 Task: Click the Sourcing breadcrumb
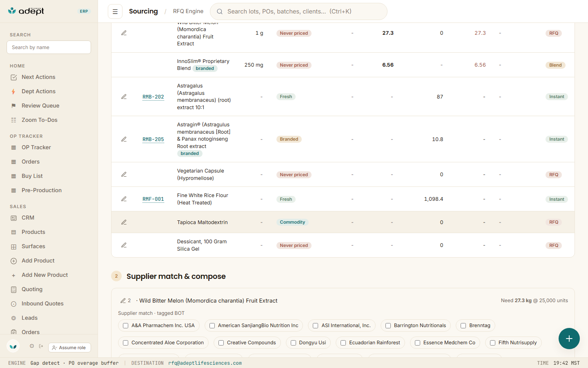pos(143,11)
